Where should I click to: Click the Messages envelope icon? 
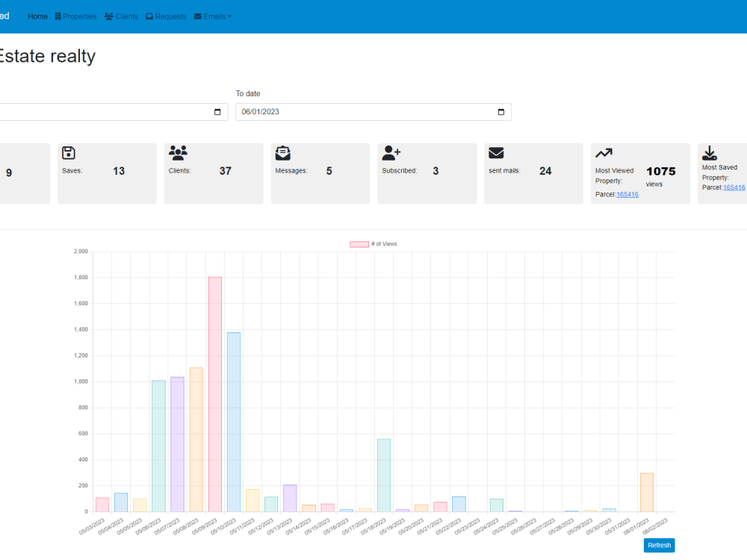tap(283, 153)
